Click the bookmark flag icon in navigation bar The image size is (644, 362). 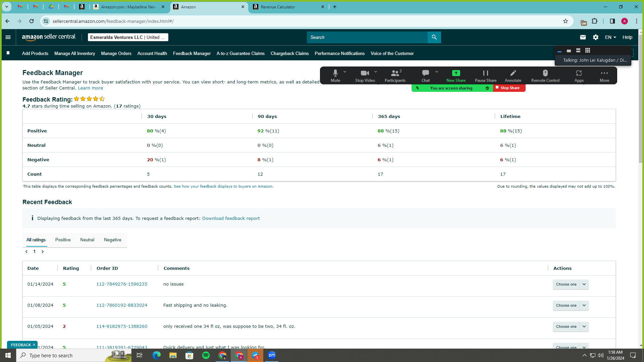point(8,53)
